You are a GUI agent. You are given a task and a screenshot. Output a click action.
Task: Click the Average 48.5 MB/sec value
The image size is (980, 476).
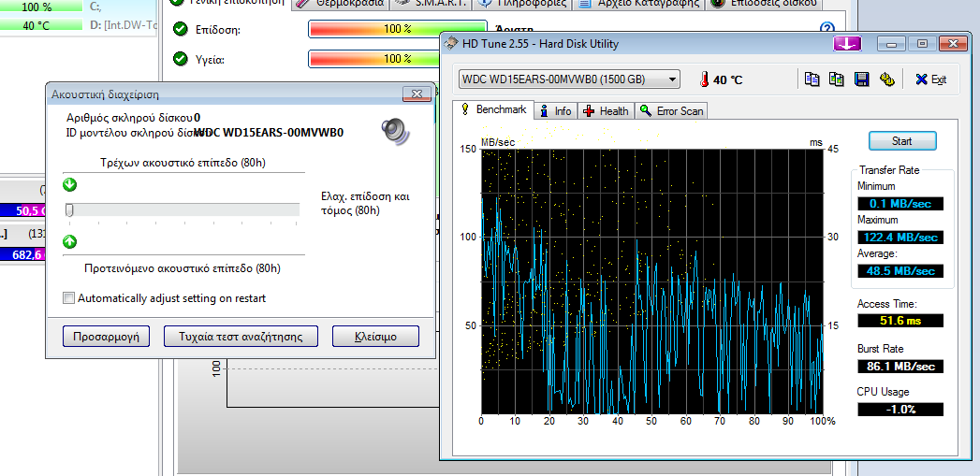900,271
